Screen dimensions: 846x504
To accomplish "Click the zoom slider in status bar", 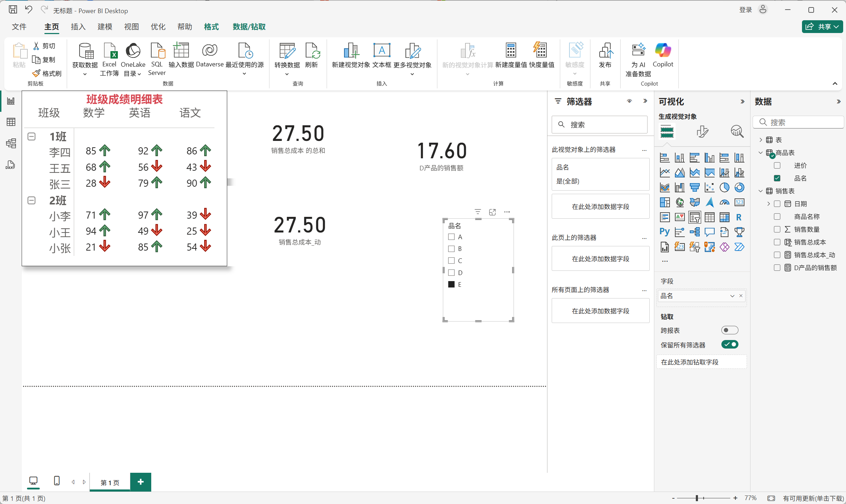I will (x=697, y=498).
